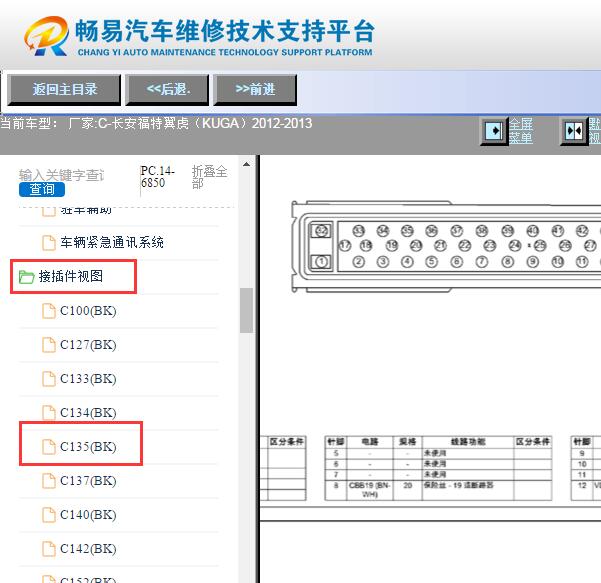Click the page icon next to C135(BK)
601x583 pixels.
click(49, 447)
